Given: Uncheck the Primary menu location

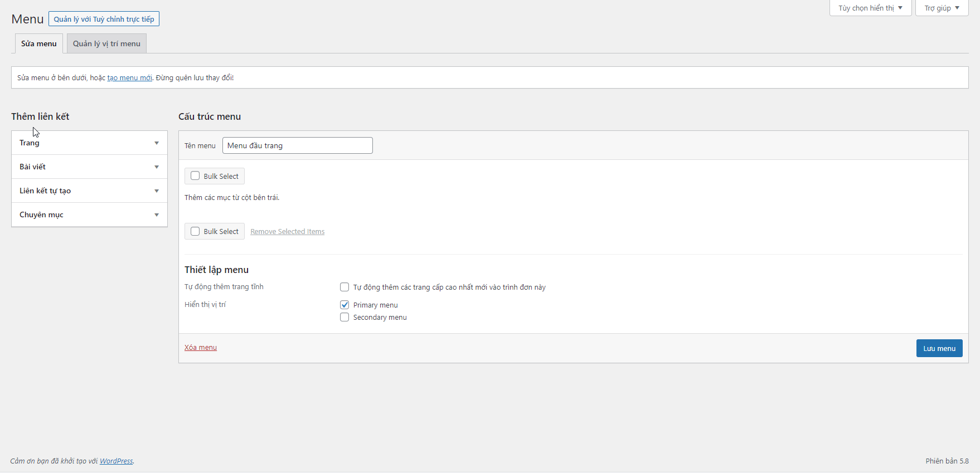Looking at the screenshot, I should (345, 305).
